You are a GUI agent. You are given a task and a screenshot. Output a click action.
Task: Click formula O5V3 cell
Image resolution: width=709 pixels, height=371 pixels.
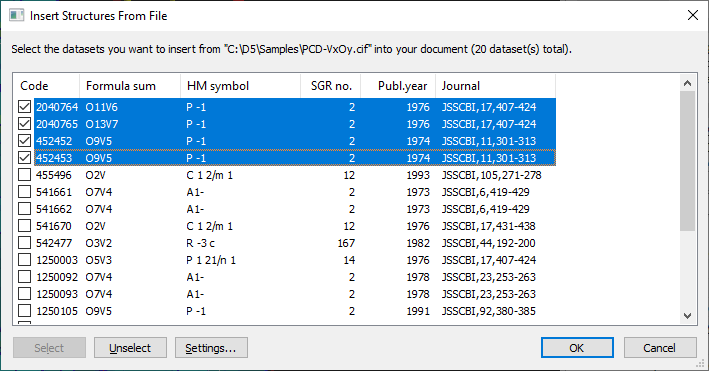[99, 260]
